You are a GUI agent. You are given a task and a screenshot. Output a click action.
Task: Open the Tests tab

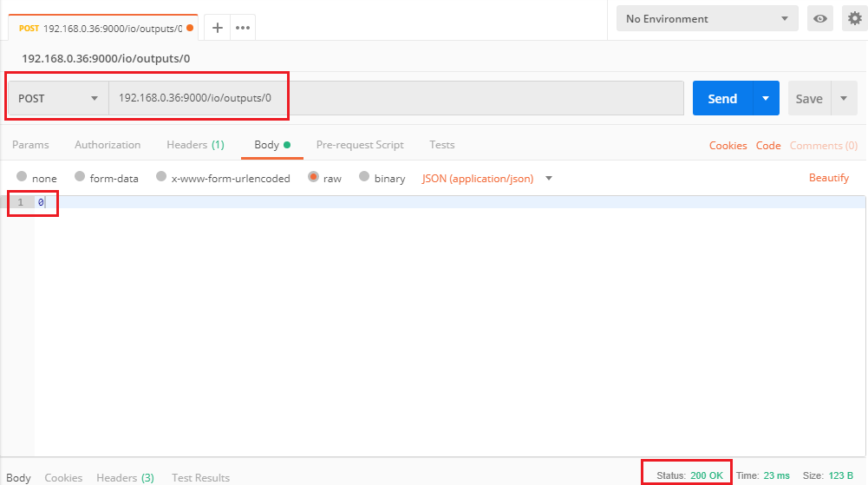point(441,145)
